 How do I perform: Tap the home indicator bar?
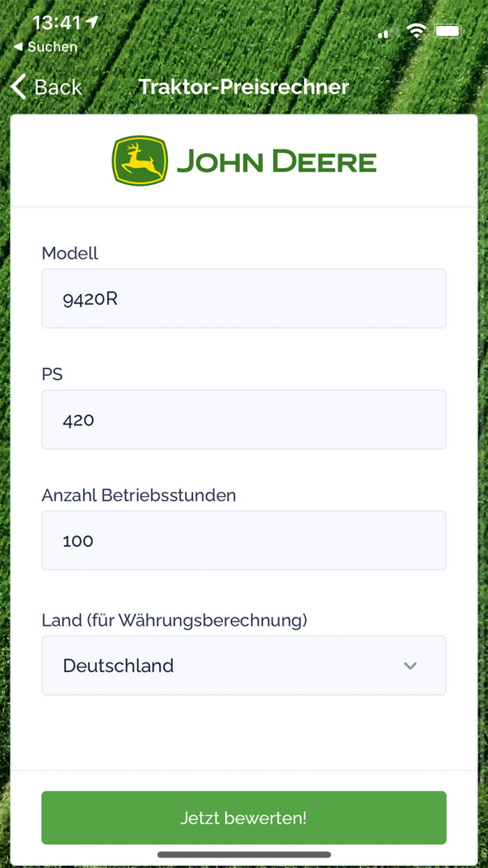[243, 855]
